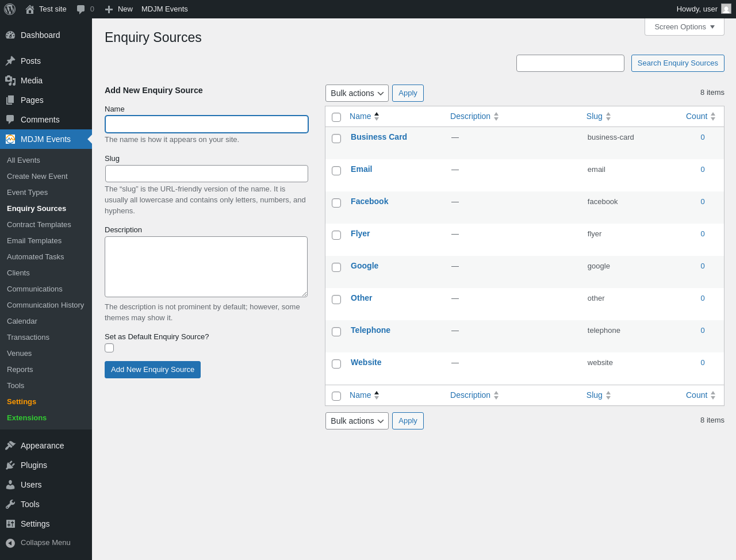Open Contract Templates submenu item

point(39,225)
